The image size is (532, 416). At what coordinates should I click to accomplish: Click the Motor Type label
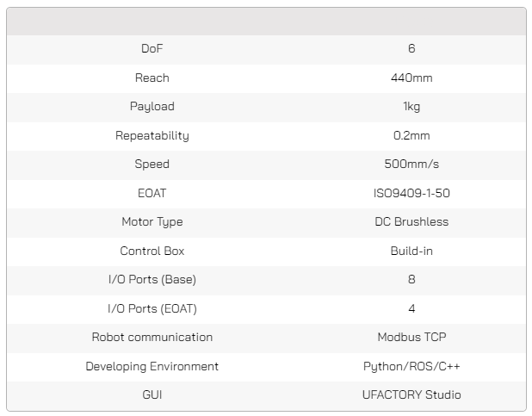point(152,222)
